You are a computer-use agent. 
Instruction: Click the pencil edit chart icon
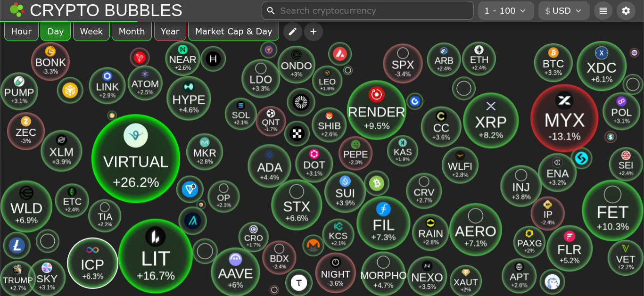click(x=292, y=32)
